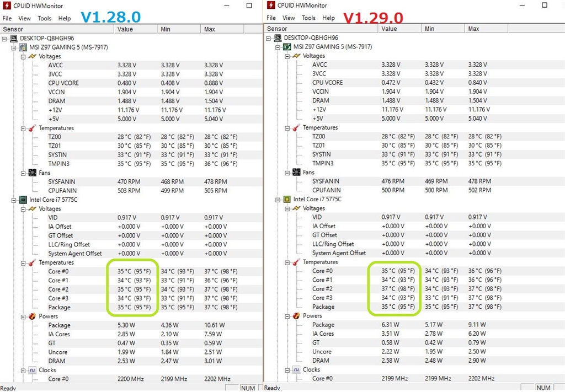Click motherboard Temperatures thermometer icon in right window
Screen dimensions: 565x392
(296, 128)
